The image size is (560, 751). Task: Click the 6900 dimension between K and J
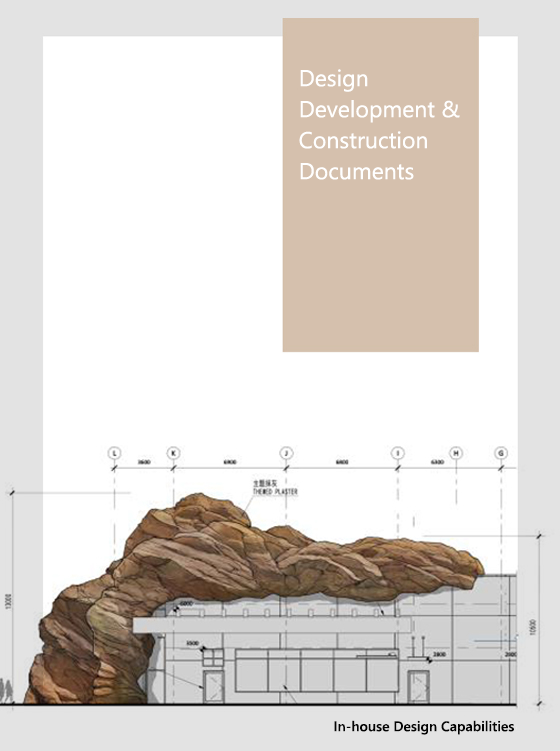[x=230, y=462]
